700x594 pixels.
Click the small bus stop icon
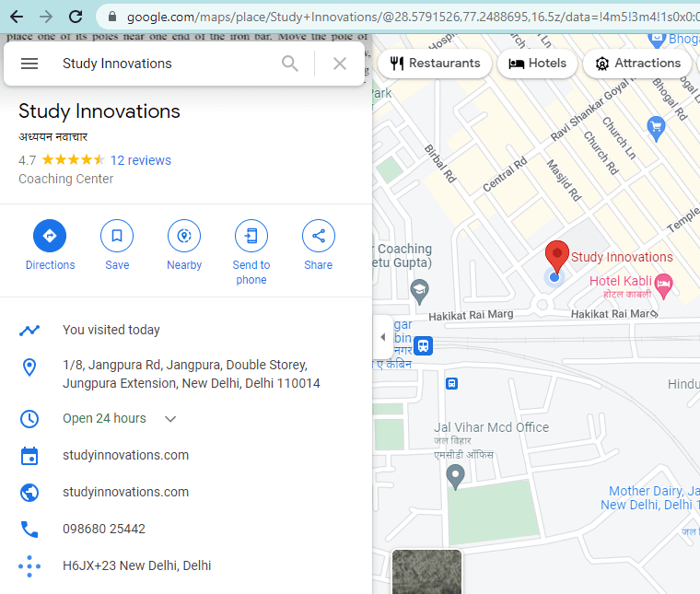(452, 383)
